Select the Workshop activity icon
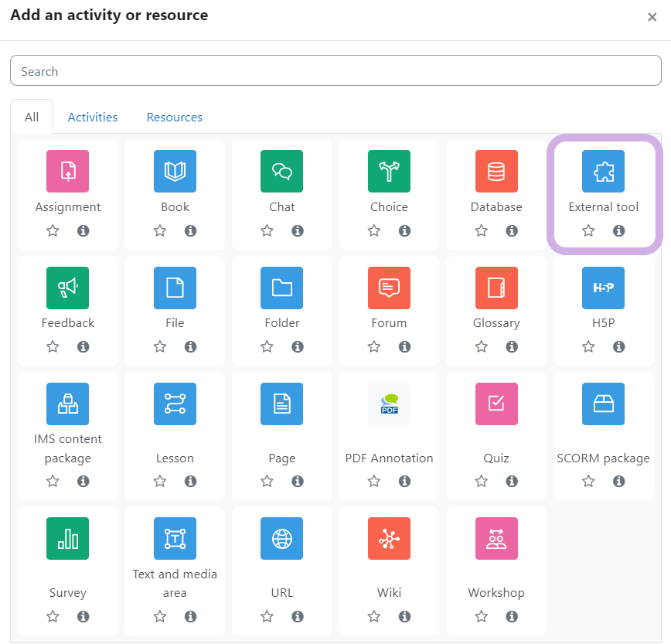 [x=496, y=539]
